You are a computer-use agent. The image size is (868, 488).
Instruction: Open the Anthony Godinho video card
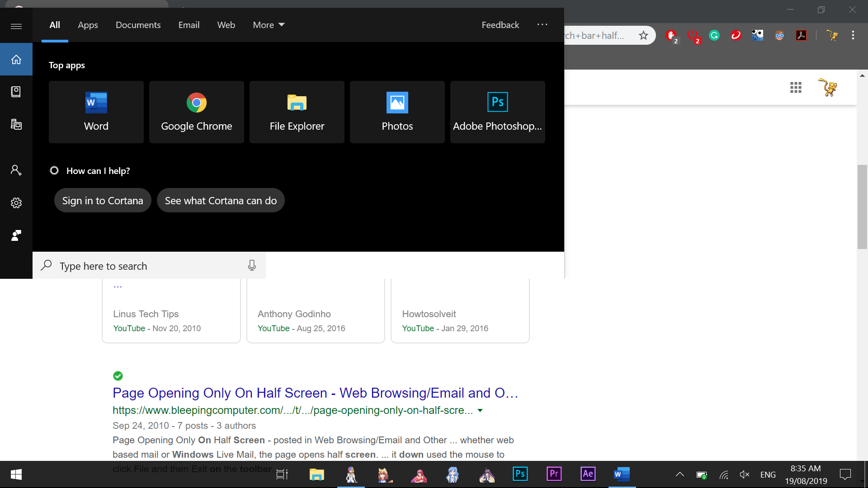[x=316, y=311]
